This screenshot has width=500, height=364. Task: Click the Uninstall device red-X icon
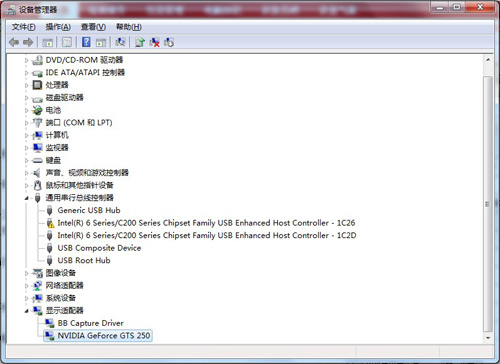[x=154, y=42]
